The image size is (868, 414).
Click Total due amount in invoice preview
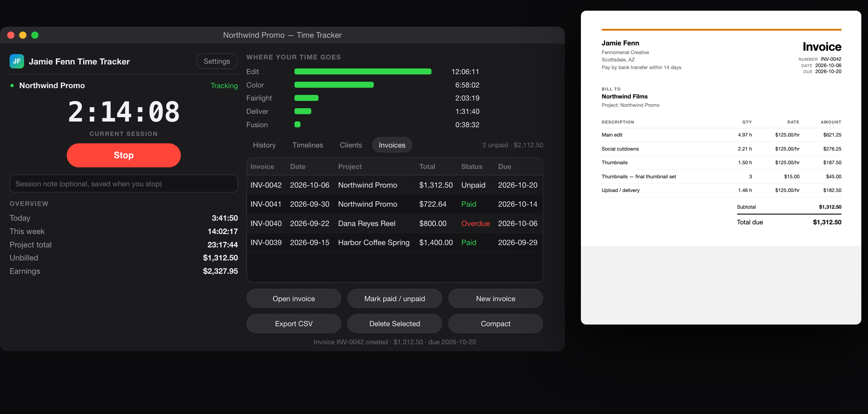tap(827, 222)
